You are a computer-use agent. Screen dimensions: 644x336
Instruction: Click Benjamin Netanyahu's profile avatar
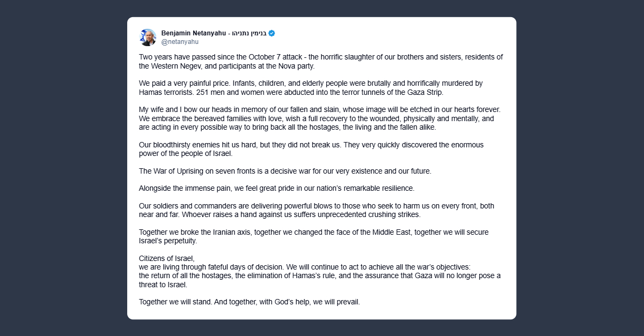[148, 38]
